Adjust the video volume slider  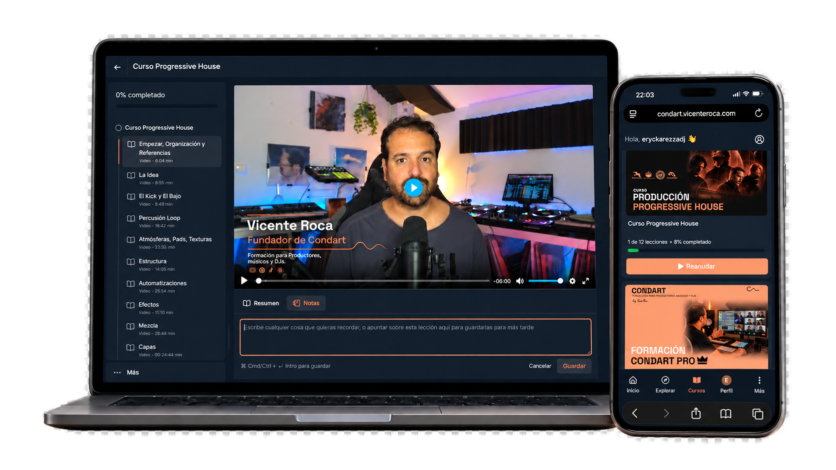pyautogui.click(x=545, y=281)
